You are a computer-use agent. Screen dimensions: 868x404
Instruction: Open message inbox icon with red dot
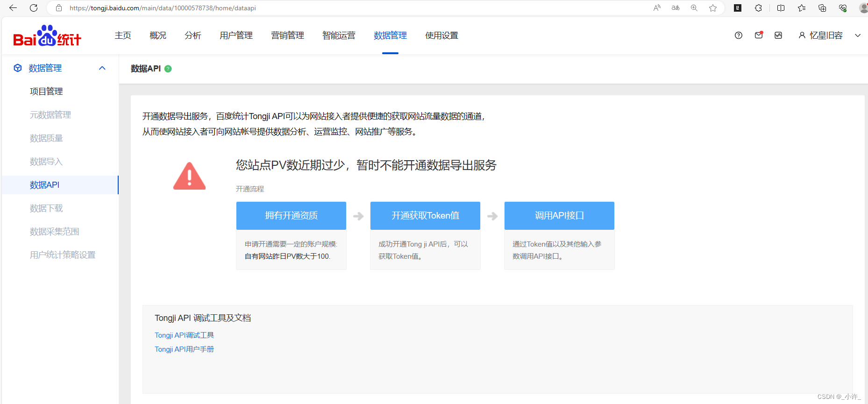[x=759, y=35]
